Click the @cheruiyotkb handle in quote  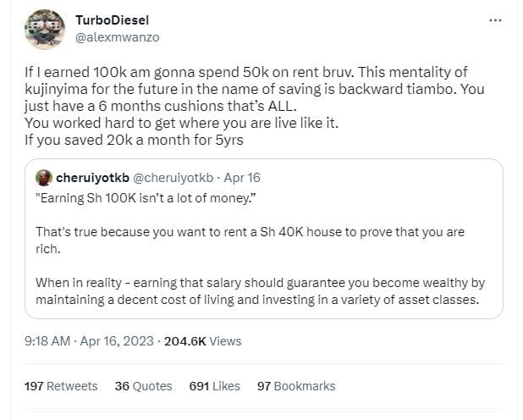(174, 178)
